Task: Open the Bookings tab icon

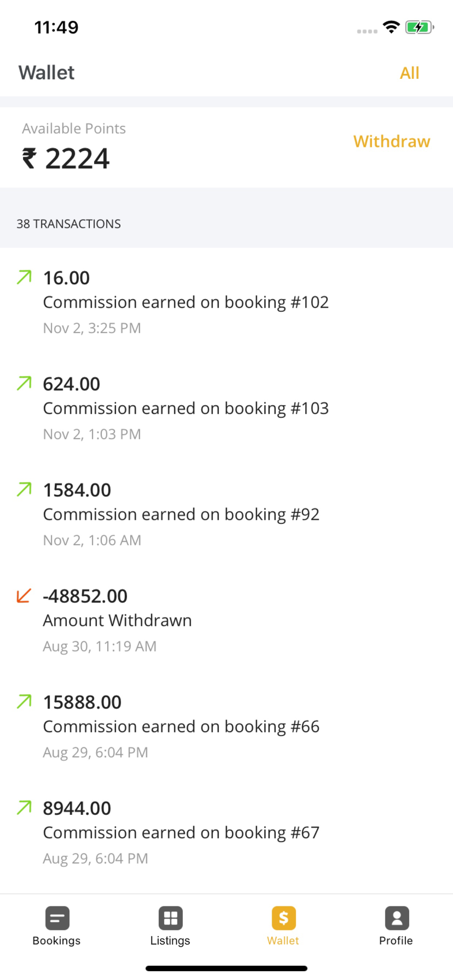Action: point(57,918)
